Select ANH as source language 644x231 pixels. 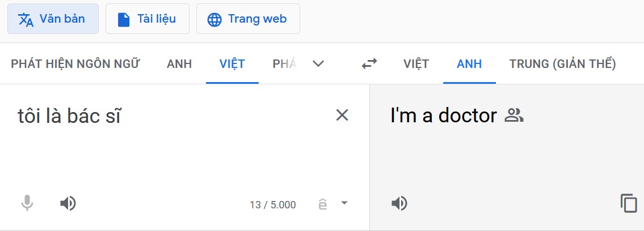179,64
